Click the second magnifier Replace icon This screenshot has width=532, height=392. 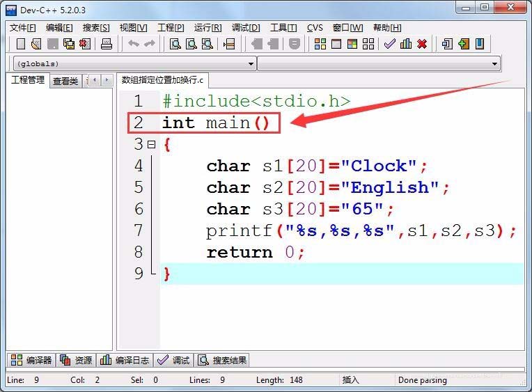[191, 44]
